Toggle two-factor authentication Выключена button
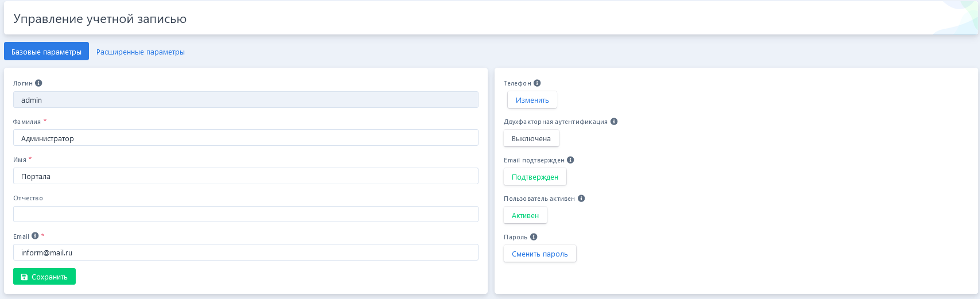980x299 pixels. [x=531, y=138]
